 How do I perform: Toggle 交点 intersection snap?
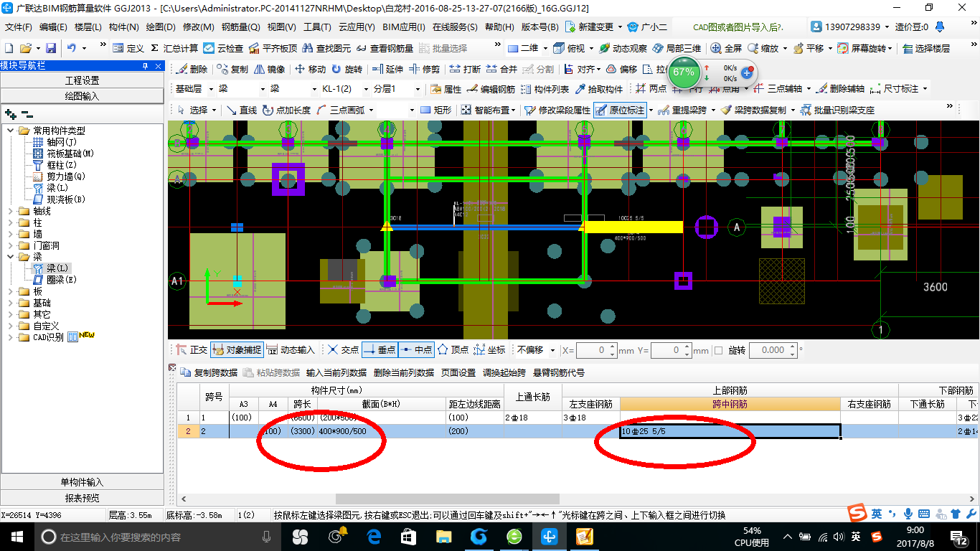(x=343, y=350)
